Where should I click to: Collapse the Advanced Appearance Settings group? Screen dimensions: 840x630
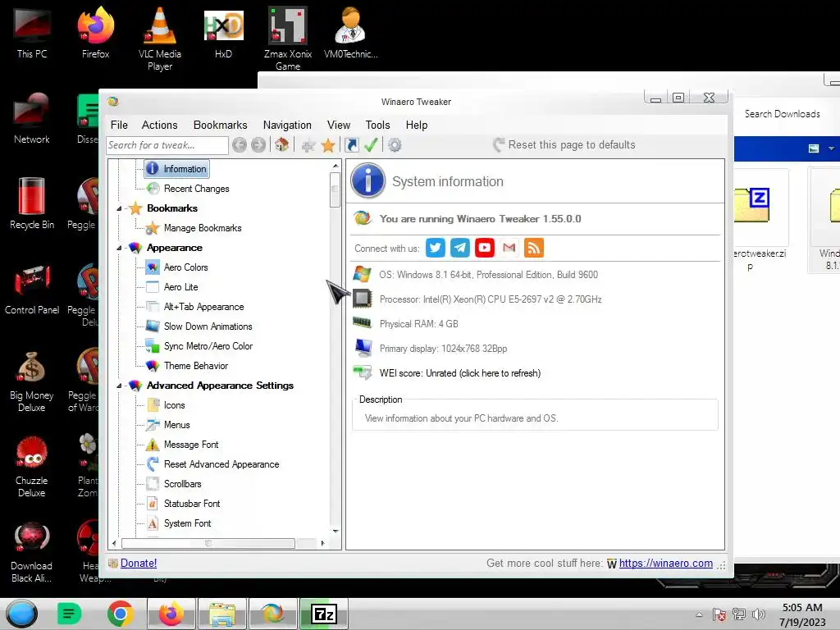tap(119, 386)
